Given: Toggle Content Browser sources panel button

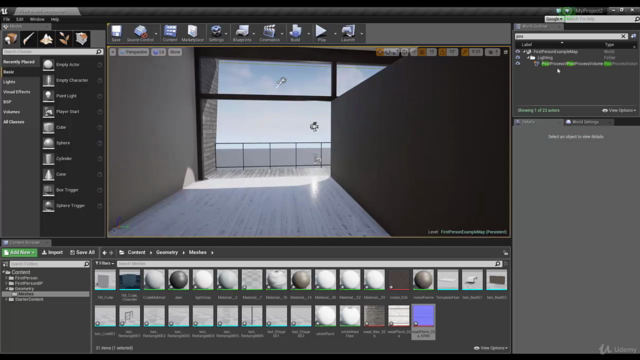Looking at the screenshot, I should (5, 264).
